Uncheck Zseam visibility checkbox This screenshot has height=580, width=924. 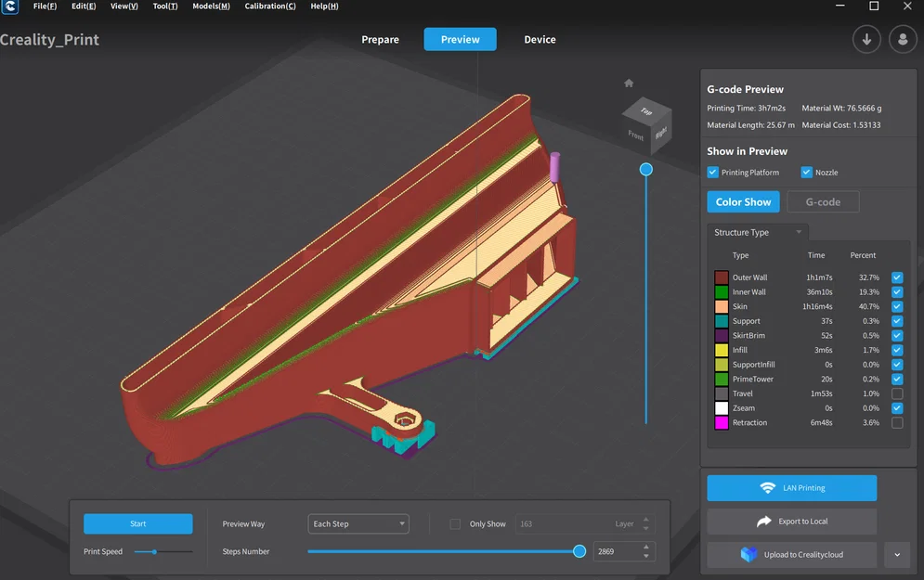pyautogui.click(x=897, y=408)
